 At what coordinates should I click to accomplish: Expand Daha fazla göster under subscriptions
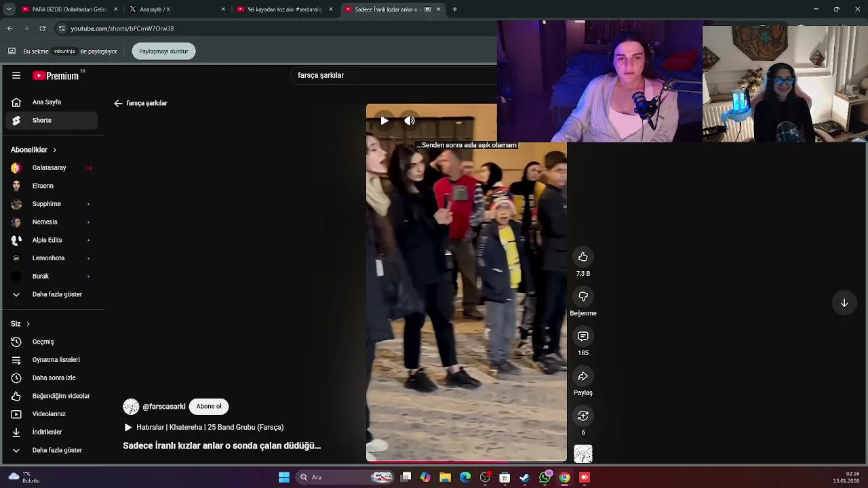pos(52,294)
